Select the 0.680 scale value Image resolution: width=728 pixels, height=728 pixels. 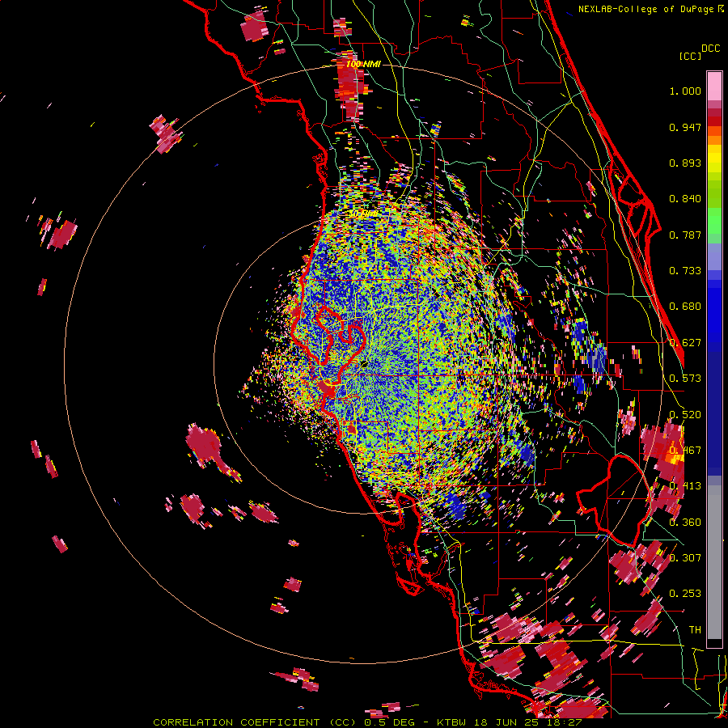click(x=685, y=307)
